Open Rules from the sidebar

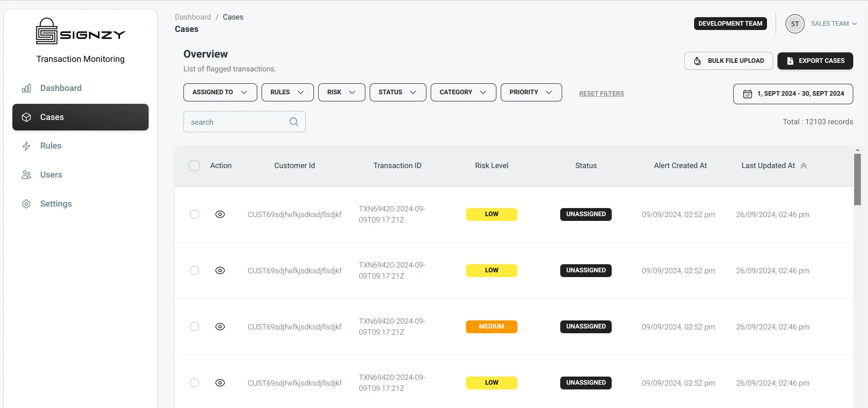(x=81, y=146)
